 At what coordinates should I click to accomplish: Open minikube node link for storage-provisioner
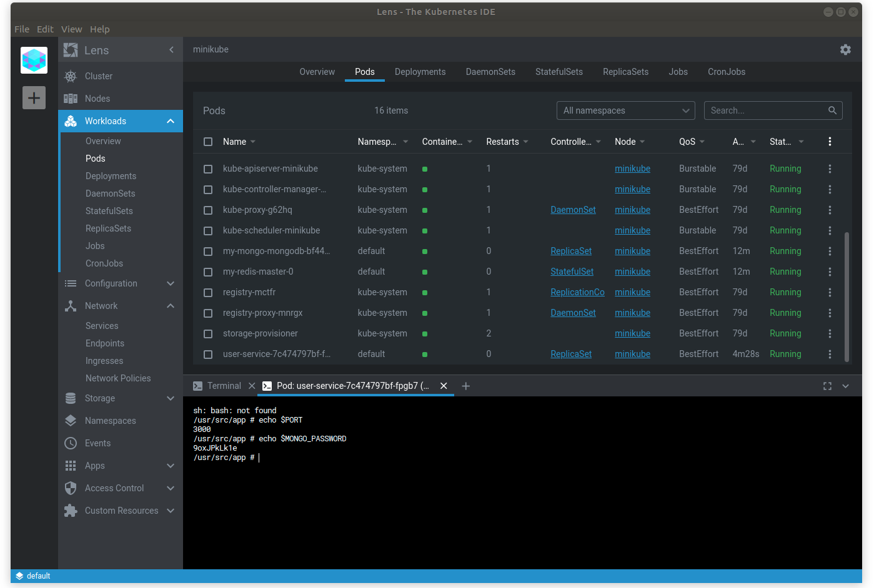click(x=632, y=333)
